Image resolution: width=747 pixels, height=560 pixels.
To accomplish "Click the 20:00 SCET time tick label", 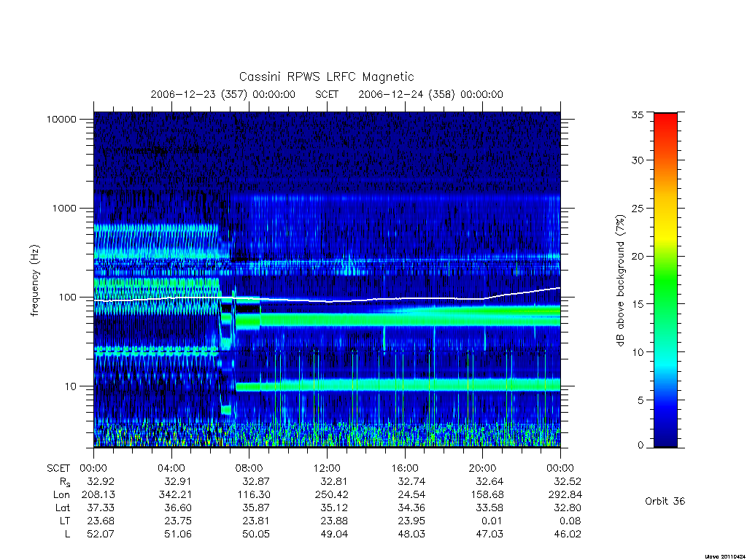I will coord(483,468).
